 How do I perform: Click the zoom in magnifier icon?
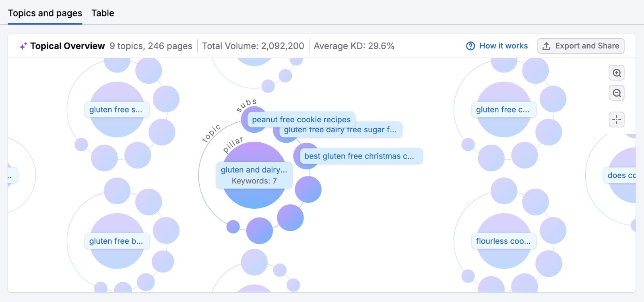point(617,73)
